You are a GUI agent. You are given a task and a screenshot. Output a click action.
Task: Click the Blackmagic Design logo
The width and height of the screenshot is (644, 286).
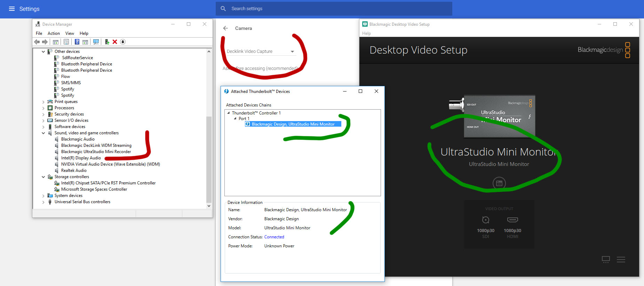tap(604, 50)
